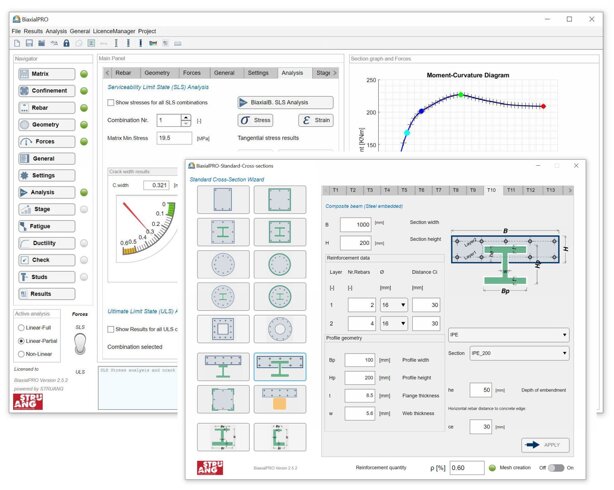Select square section with embedded I-profile
This screenshot has width=614, height=490.
(x=223, y=232)
